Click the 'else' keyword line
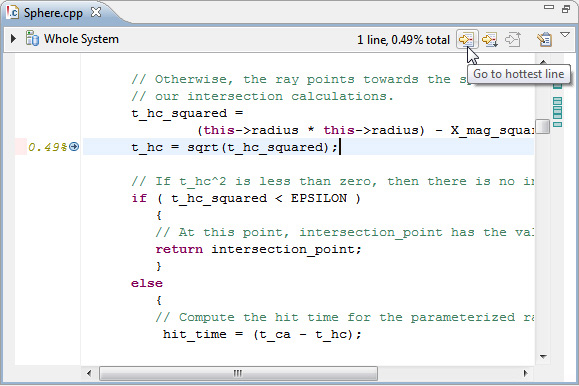The height and width of the screenshot is (386, 579). pos(147,283)
